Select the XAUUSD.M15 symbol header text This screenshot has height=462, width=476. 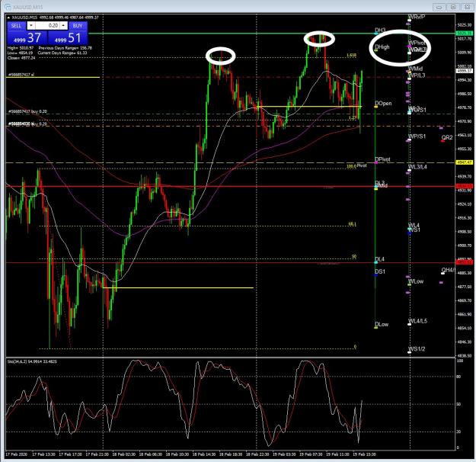24,18
